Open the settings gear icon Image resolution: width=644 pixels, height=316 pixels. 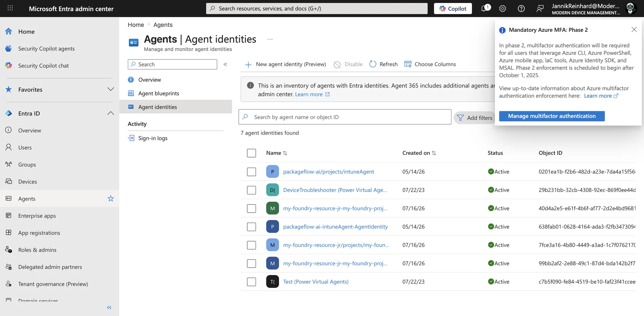click(x=502, y=9)
